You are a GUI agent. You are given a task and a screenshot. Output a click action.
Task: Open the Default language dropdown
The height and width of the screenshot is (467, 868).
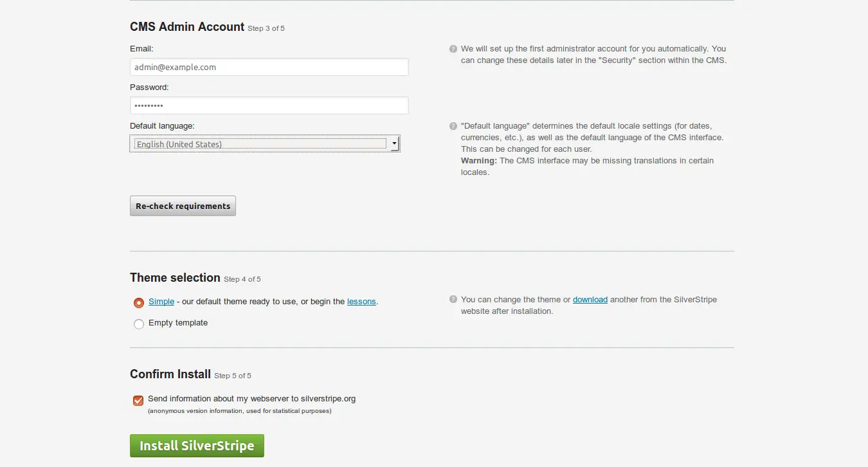tap(265, 144)
